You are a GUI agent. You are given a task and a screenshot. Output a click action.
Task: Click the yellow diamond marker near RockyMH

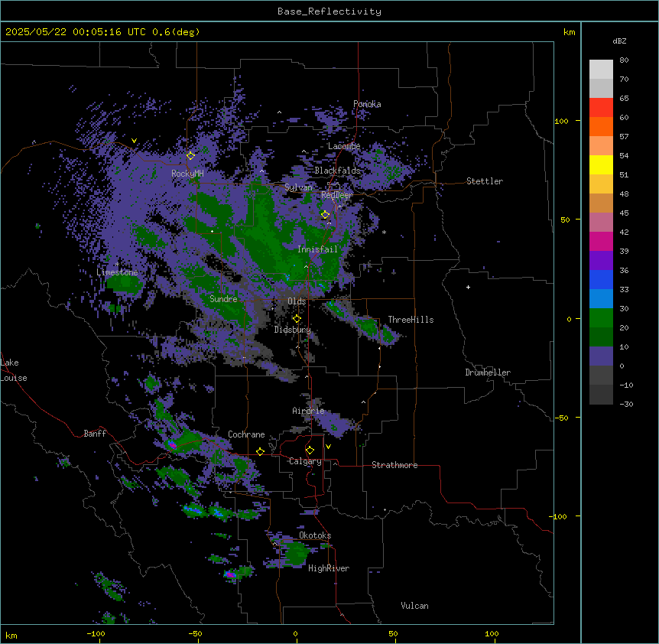coord(190,155)
